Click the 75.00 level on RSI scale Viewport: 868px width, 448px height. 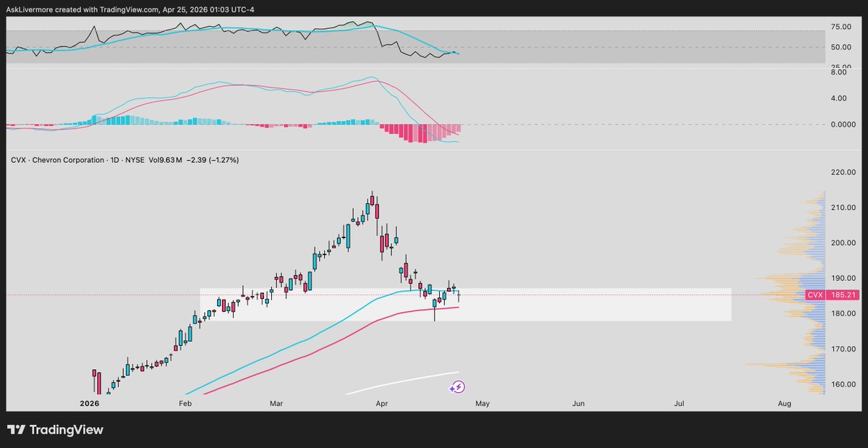tap(840, 28)
